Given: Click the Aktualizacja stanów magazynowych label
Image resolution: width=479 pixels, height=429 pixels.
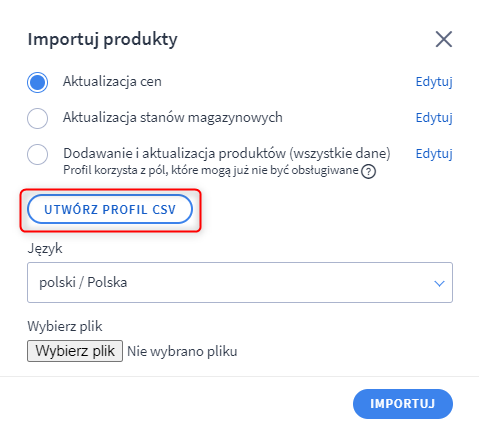Looking at the screenshot, I should [173, 118].
